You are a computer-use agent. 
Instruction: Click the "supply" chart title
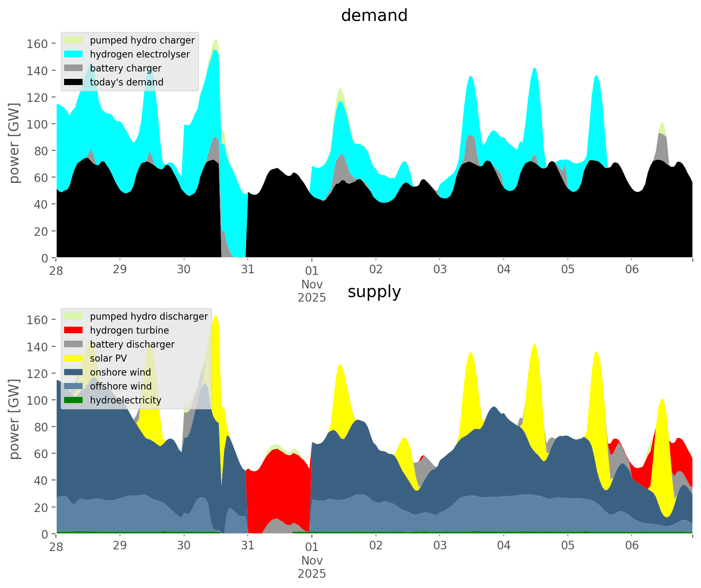point(374,292)
